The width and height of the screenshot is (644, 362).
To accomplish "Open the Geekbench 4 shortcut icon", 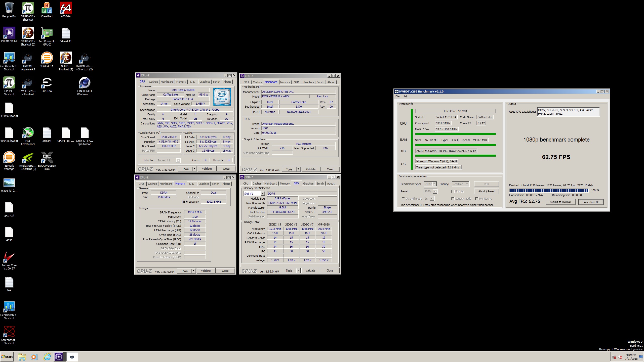I will pos(9,310).
